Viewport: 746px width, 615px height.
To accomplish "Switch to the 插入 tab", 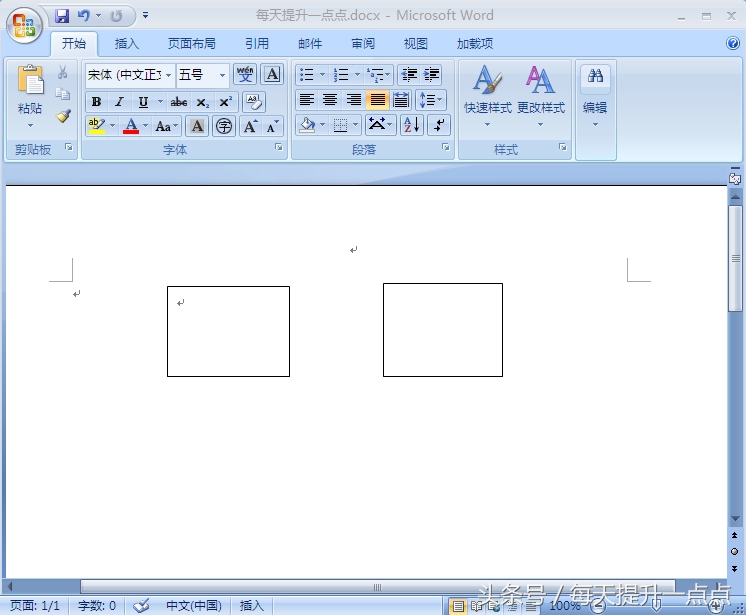I will click(x=127, y=44).
